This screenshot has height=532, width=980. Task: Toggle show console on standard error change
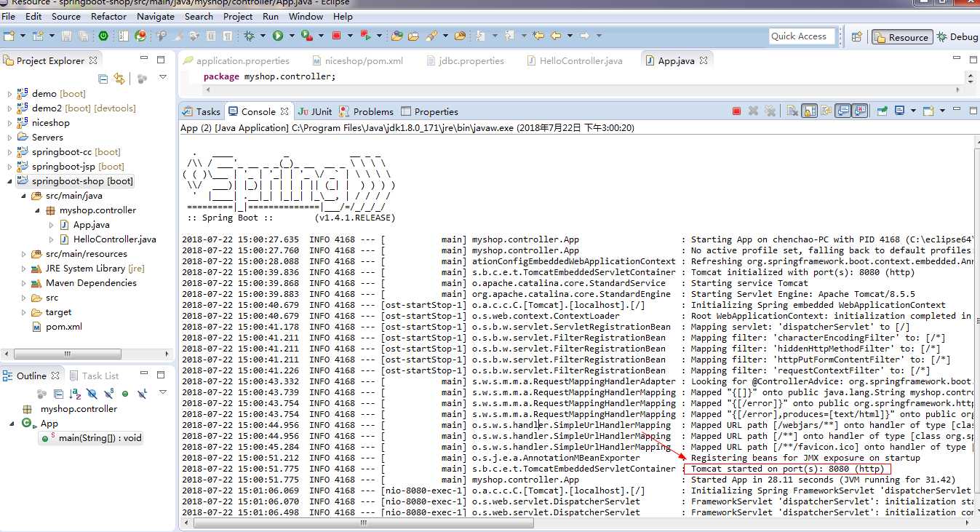tap(860, 111)
